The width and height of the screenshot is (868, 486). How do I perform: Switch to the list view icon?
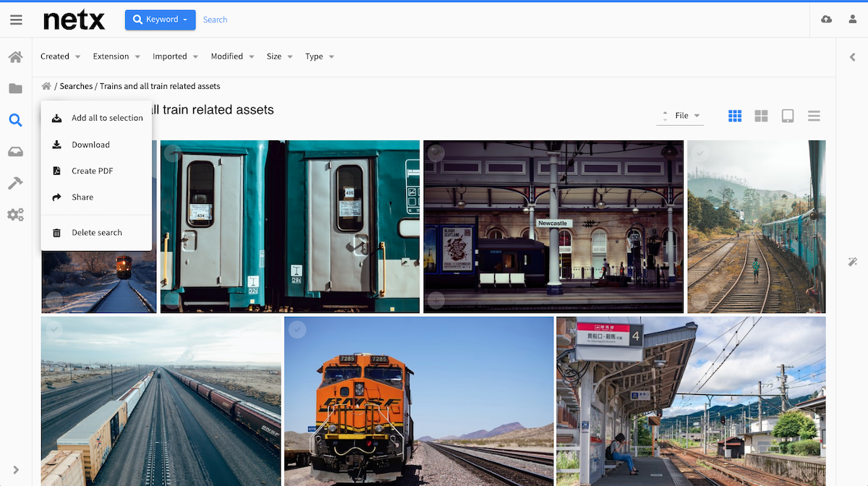point(814,116)
